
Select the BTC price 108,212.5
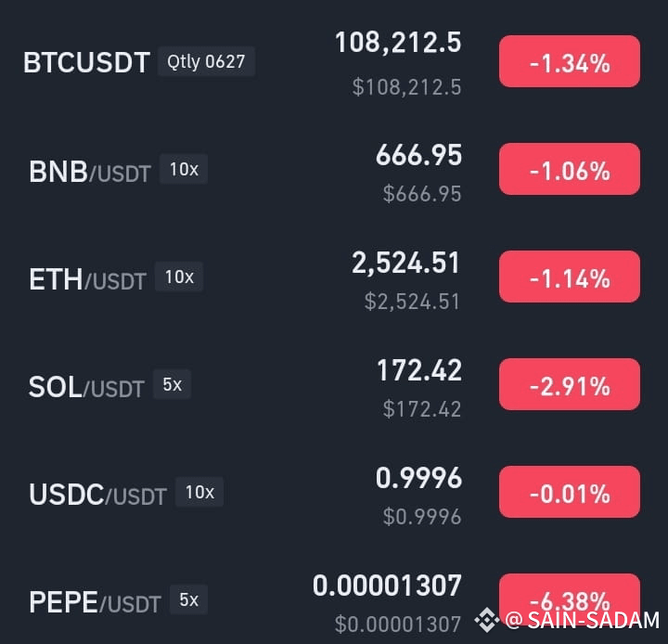(398, 43)
